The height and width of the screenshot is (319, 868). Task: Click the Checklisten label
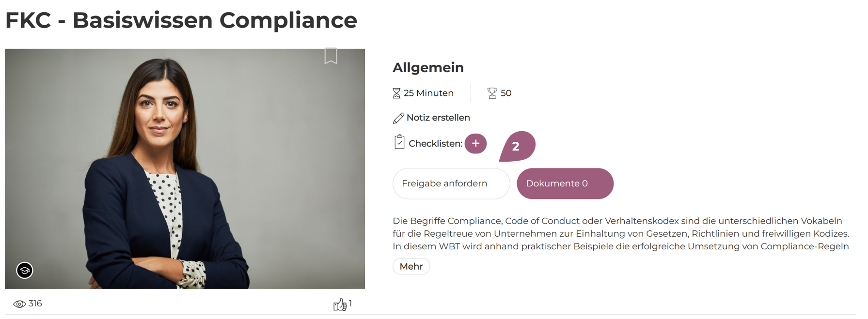[435, 144]
